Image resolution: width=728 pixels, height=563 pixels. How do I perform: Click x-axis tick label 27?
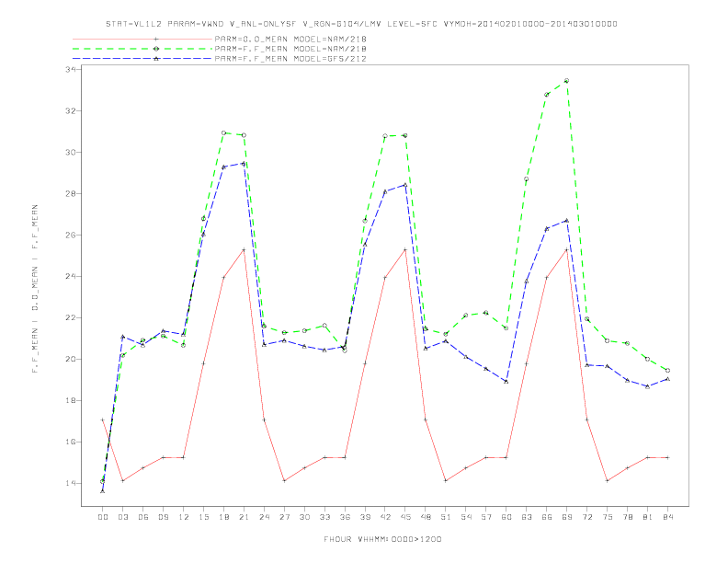pyautogui.click(x=284, y=517)
